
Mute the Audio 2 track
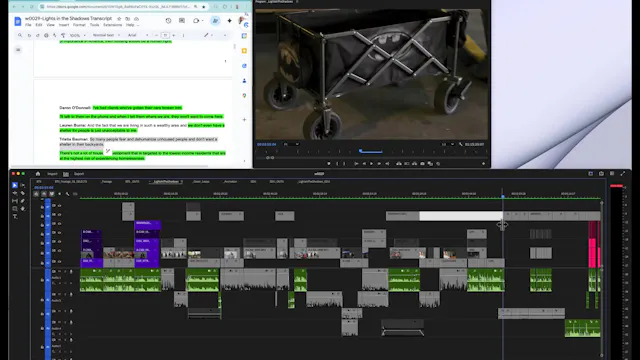point(60,294)
